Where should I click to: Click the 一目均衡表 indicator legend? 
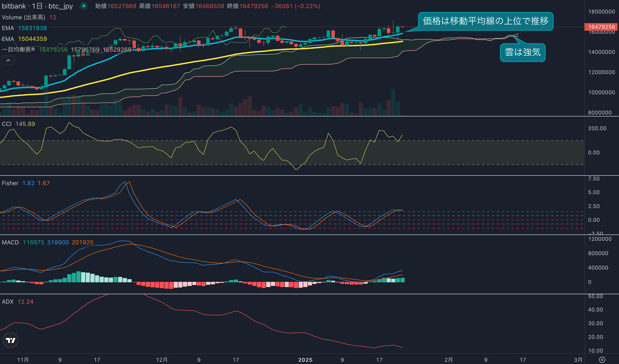coord(18,50)
